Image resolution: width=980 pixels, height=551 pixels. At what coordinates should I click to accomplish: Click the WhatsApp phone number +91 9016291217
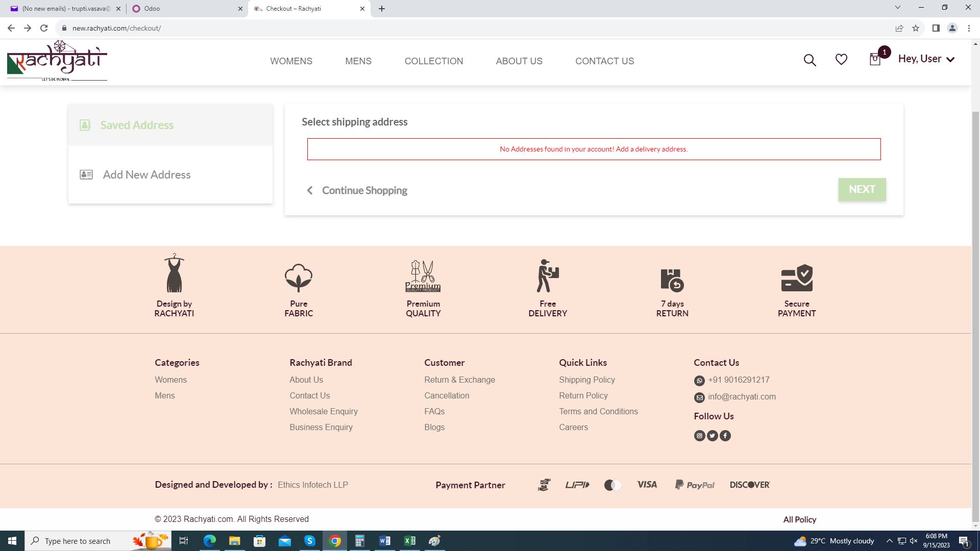click(738, 380)
